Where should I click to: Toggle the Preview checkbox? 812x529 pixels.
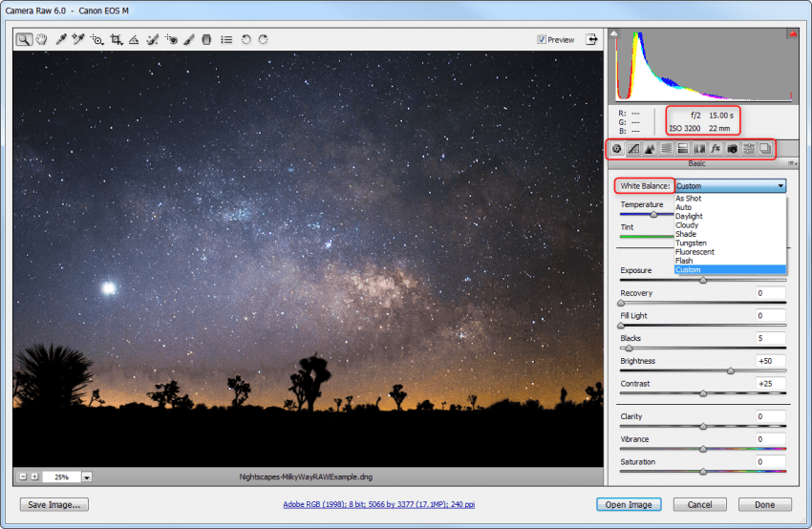point(542,39)
